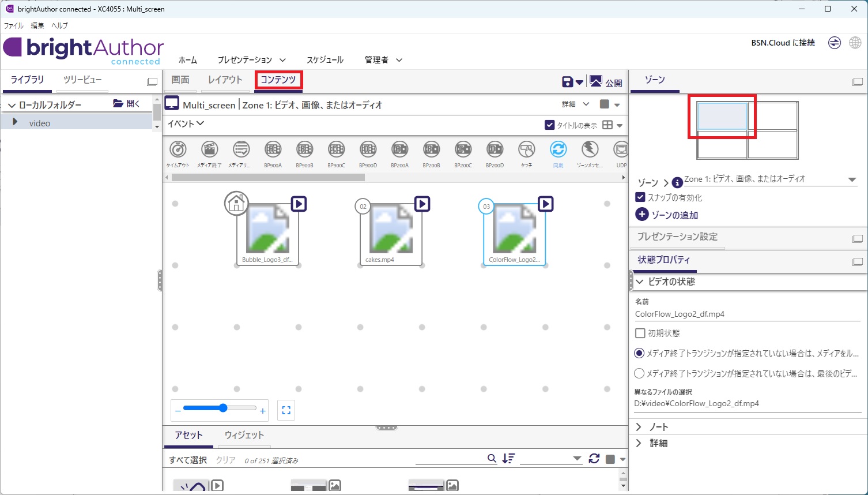The height and width of the screenshot is (495, 868).
Task: Select the BP200C event icon
Action: click(463, 149)
